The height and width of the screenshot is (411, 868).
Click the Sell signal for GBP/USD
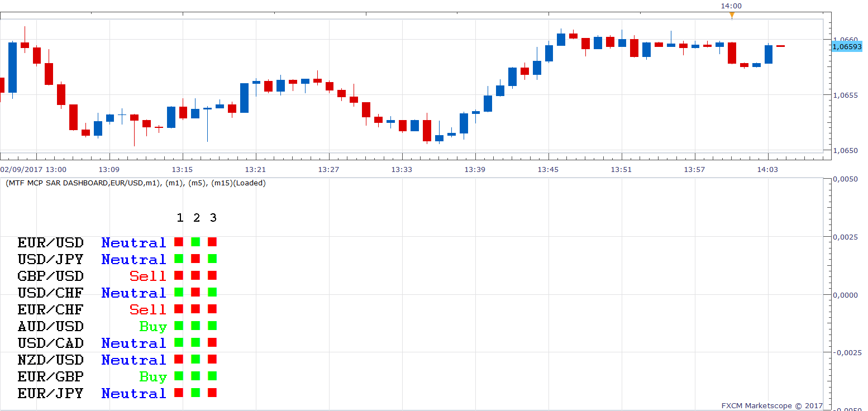(x=148, y=276)
